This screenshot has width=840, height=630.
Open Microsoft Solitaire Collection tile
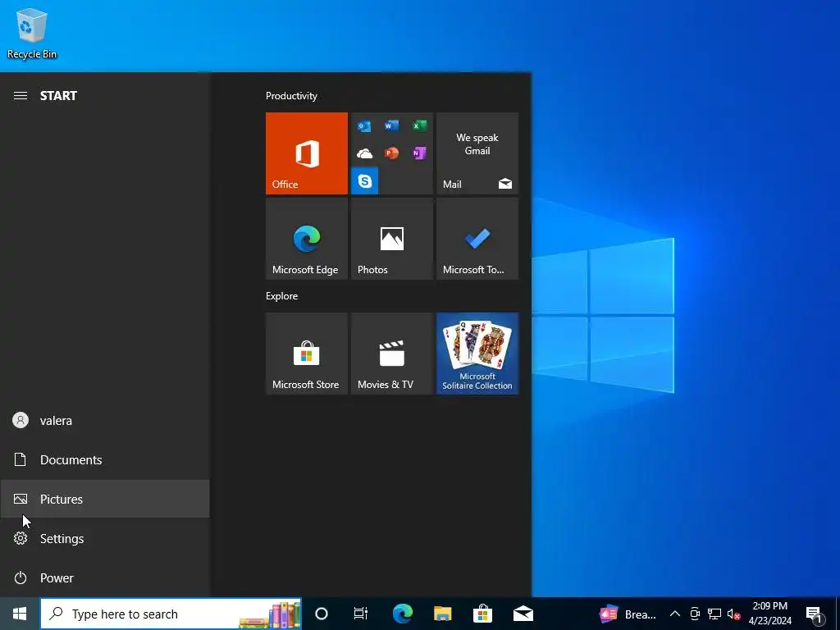477,354
